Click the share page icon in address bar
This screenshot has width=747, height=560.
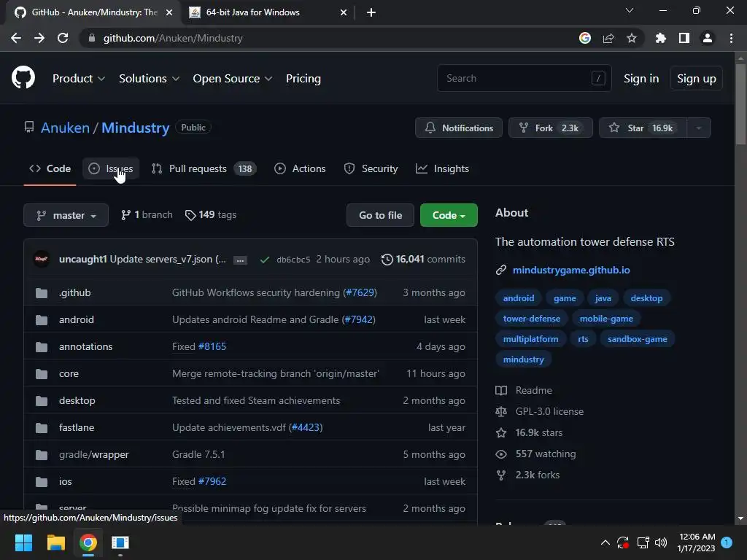pyautogui.click(x=608, y=38)
